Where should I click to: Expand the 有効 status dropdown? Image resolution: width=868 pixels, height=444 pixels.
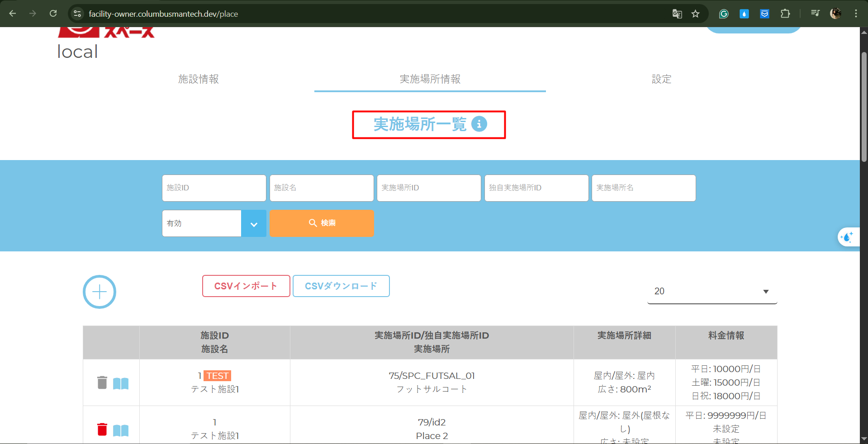coord(254,224)
